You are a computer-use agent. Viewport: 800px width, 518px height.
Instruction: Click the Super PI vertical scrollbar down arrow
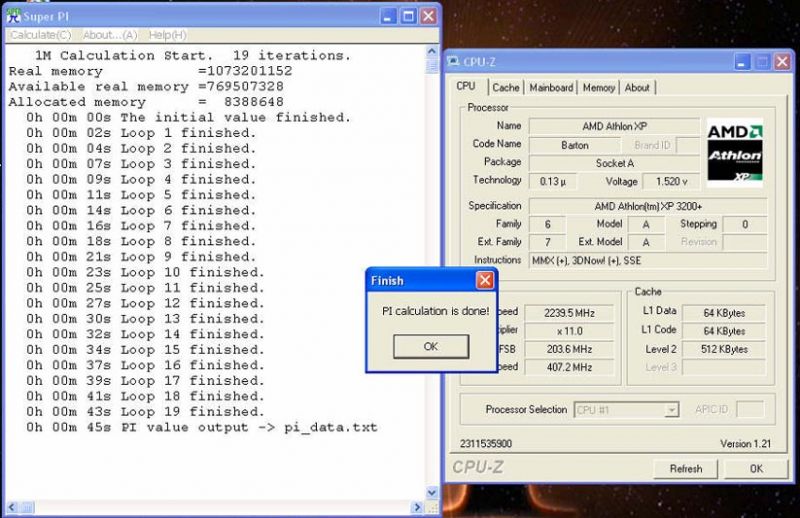tap(432, 492)
